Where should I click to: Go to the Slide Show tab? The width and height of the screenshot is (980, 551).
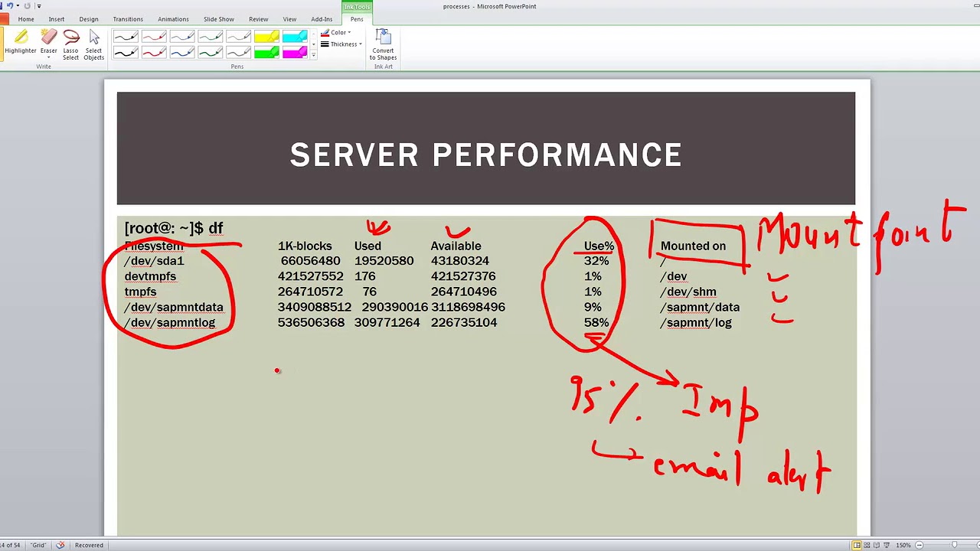click(x=219, y=19)
